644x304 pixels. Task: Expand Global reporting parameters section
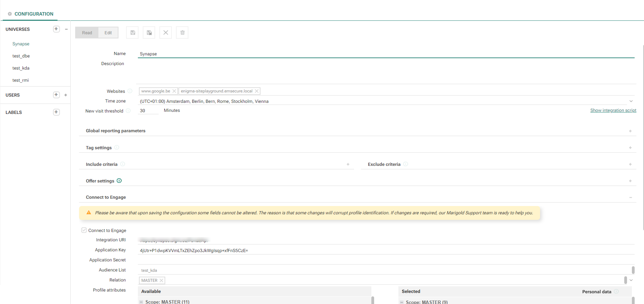[630, 131]
